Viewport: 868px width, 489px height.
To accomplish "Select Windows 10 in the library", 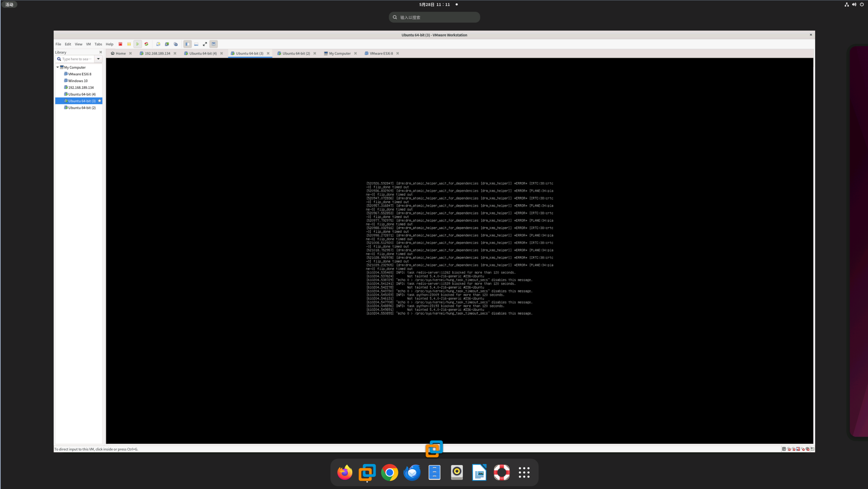I will [78, 81].
